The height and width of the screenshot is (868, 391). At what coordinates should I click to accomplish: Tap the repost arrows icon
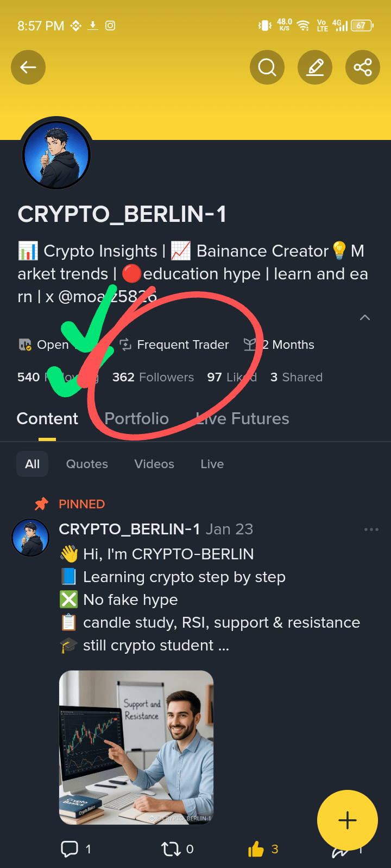[x=171, y=849]
